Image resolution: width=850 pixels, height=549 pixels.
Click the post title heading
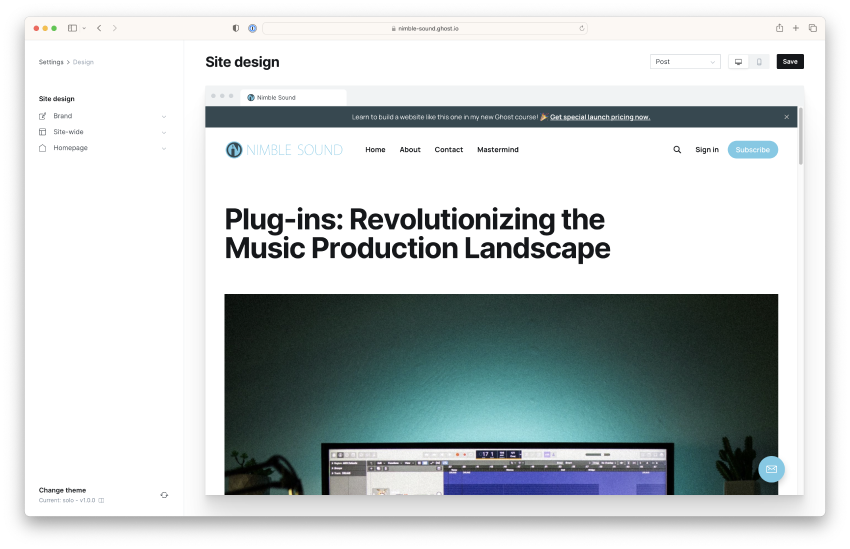pyautogui.click(x=417, y=234)
